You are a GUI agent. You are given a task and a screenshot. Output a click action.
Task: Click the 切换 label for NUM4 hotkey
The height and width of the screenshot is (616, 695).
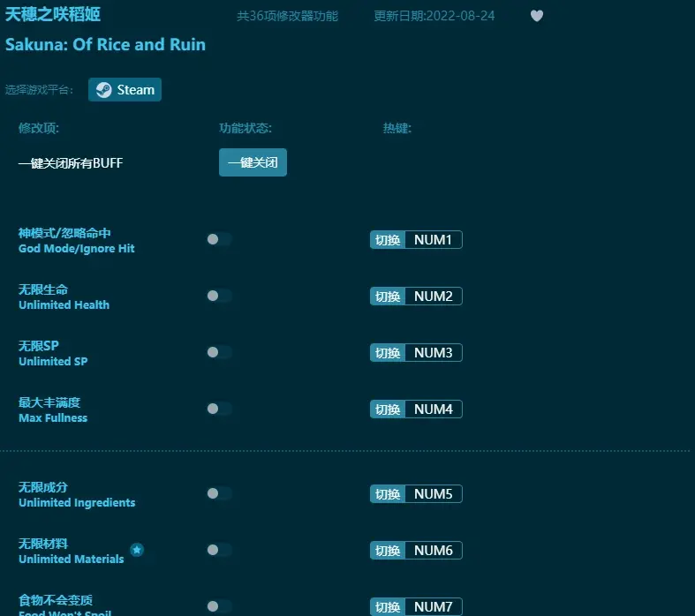pyautogui.click(x=388, y=409)
